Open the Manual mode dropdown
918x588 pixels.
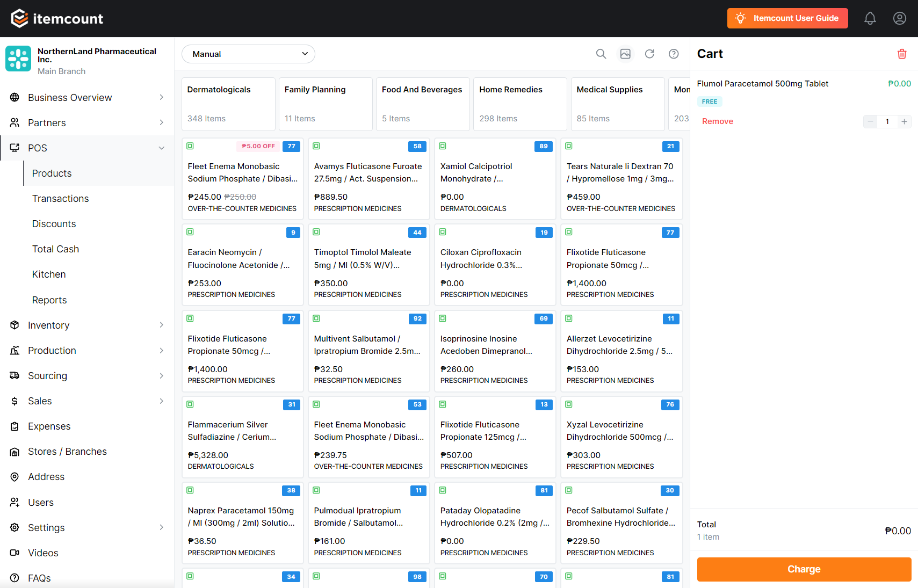(248, 54)
